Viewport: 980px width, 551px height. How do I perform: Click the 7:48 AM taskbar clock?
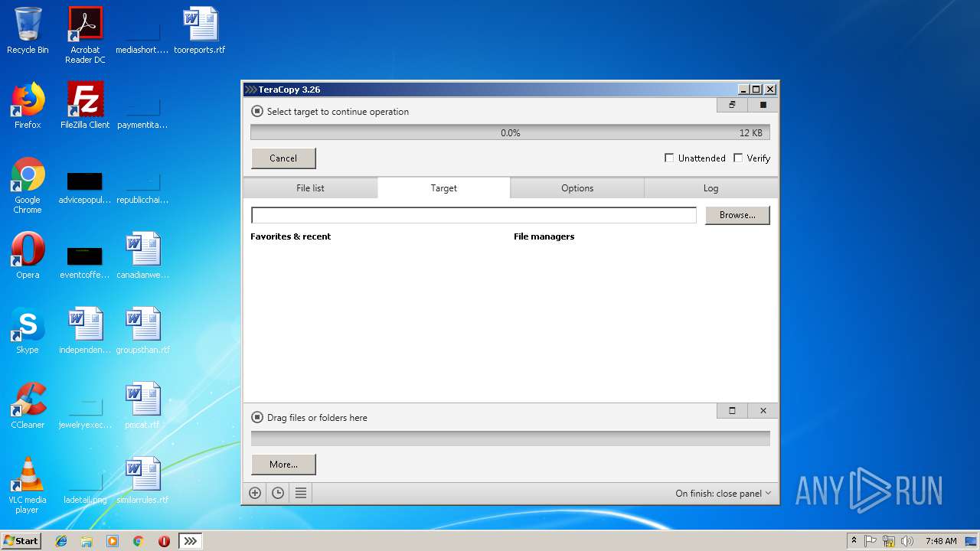click(941, 541)
